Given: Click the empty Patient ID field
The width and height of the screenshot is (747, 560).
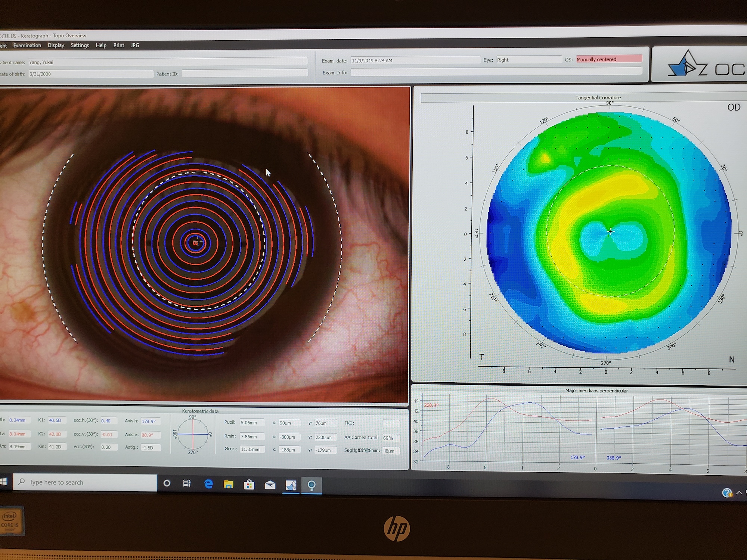Looking at the screenshot, I should pos(245,74).
